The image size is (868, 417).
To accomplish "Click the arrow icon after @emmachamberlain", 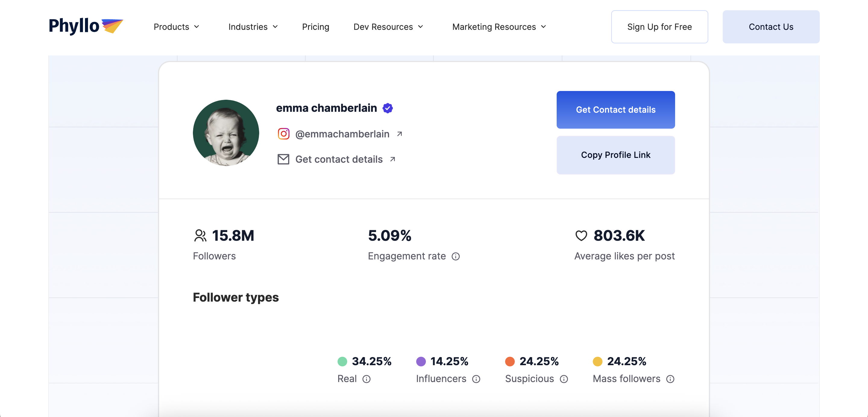I will [x=399, y=134].
